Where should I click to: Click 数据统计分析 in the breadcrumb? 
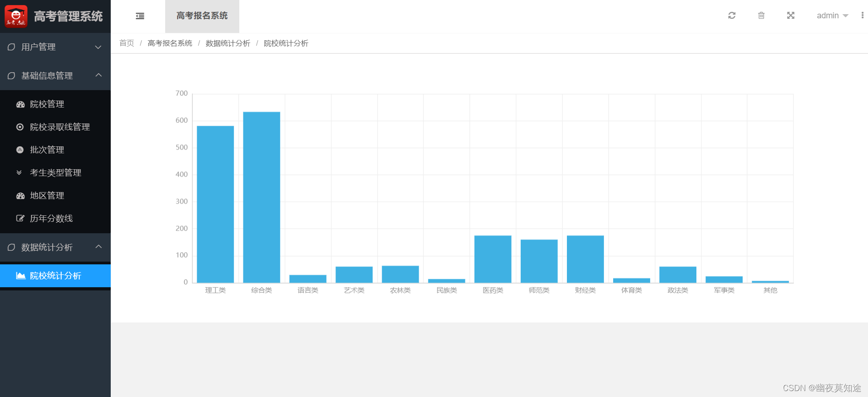click(228, 43)
